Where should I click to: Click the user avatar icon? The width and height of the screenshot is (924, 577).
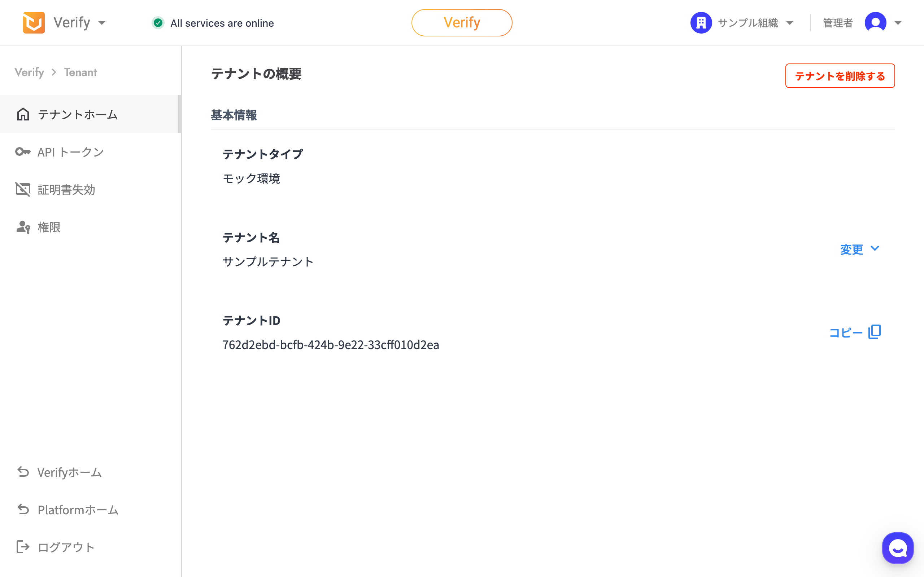click(875, 23)
